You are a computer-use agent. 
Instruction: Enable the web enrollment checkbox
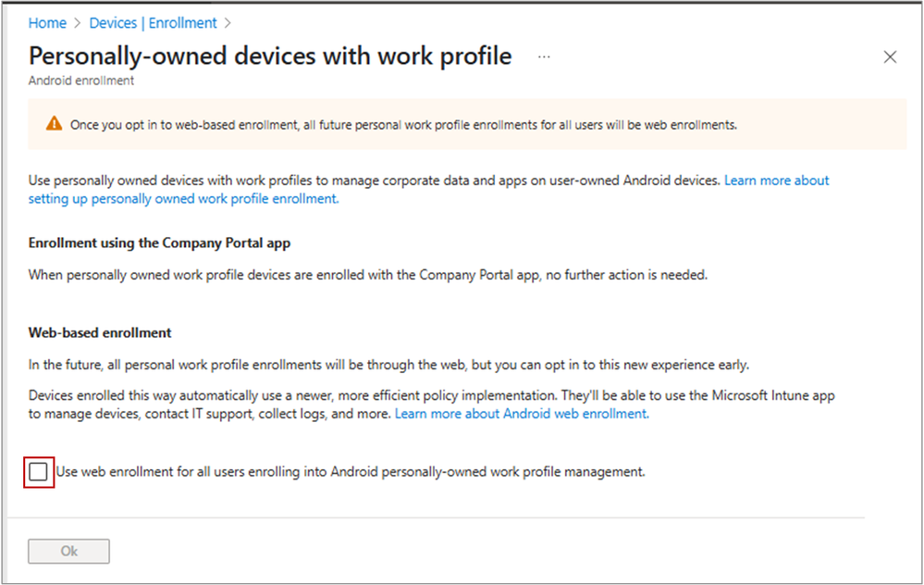click(x=38, y=472)
